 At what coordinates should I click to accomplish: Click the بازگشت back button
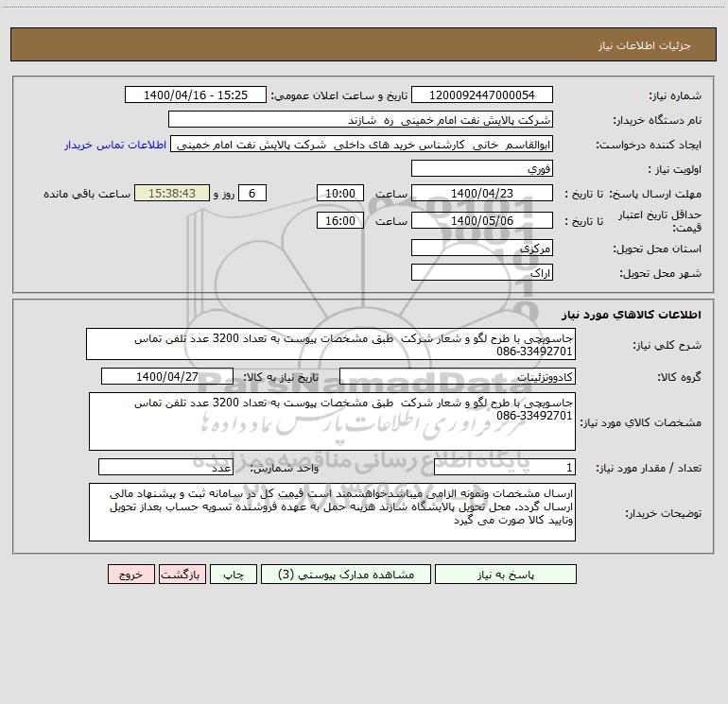point(182,574)
